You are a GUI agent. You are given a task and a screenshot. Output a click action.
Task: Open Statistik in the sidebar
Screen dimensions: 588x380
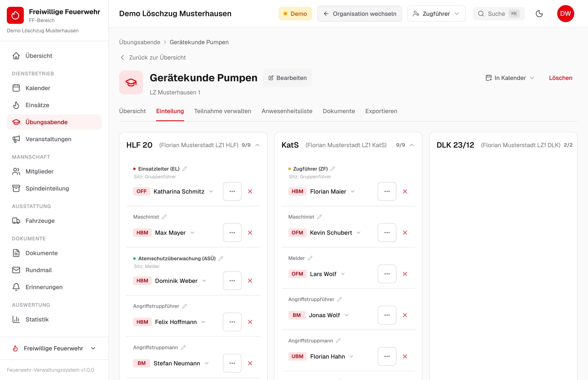tap(54, 320)
